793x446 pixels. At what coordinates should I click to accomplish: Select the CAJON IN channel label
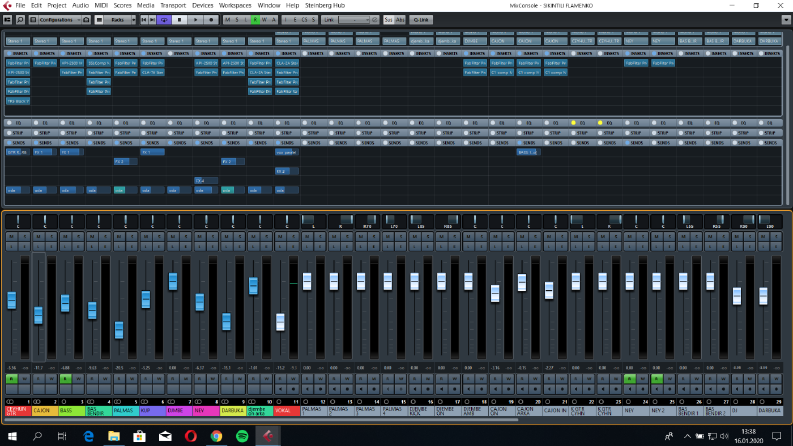[555, 411]
